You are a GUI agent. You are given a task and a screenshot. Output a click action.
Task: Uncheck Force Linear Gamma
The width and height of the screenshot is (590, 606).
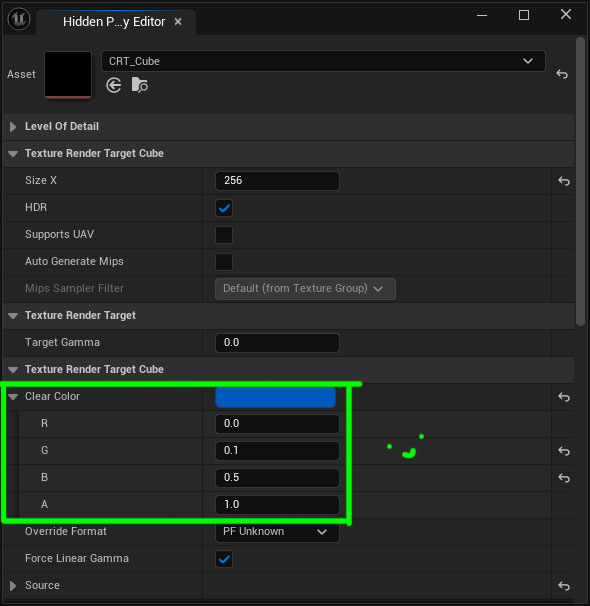coord(224,559)
